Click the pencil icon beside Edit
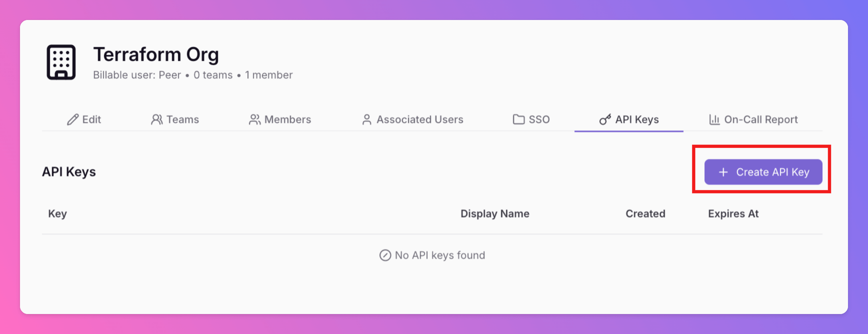868x334 pixels. click(x=73, y=119)
